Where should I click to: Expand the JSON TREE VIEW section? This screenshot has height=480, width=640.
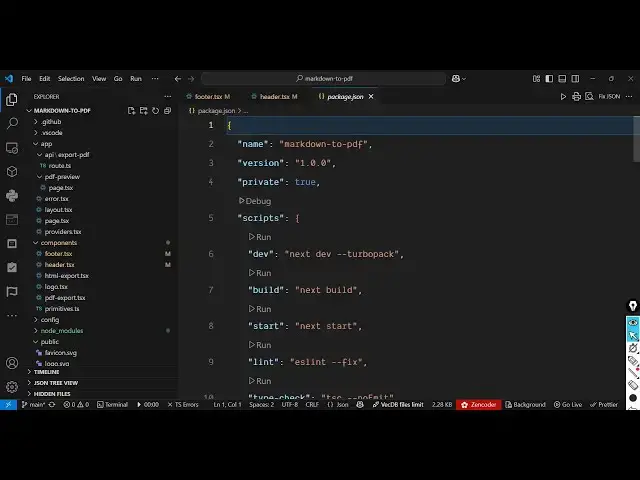click(56, 383)
